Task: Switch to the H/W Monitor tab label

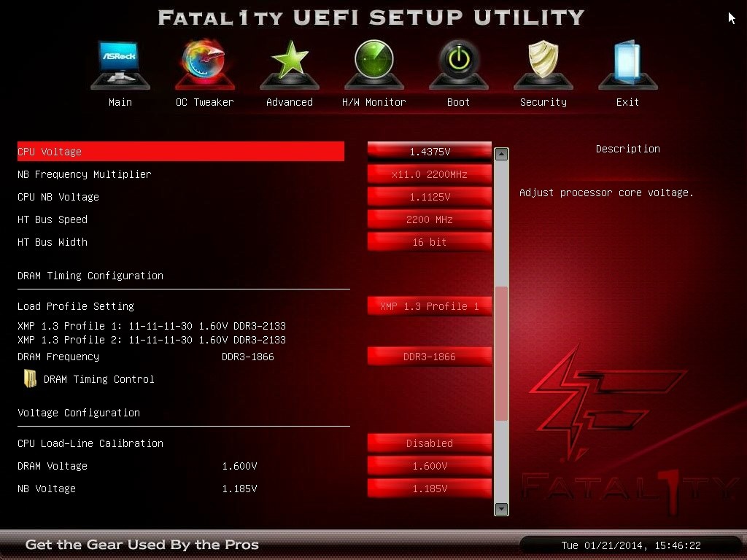Action: (374, 102)
